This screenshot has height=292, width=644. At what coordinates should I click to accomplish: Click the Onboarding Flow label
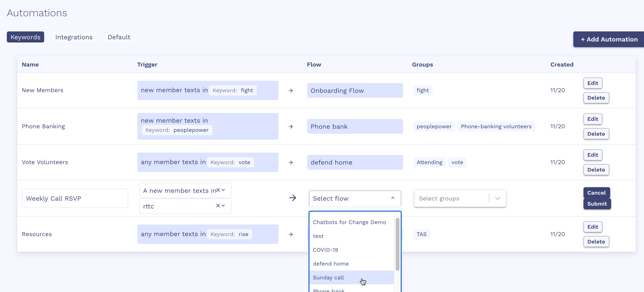tap(355, 90)
